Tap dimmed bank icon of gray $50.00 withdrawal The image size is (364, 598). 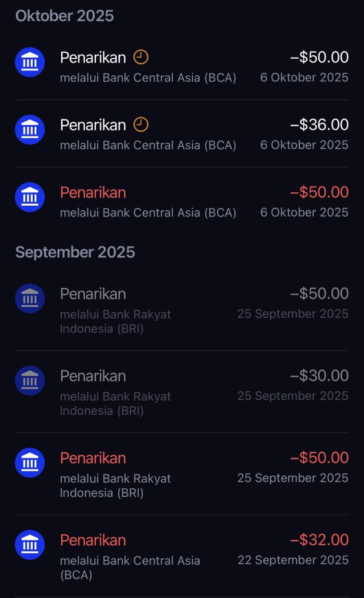click(x=30, y=298)
